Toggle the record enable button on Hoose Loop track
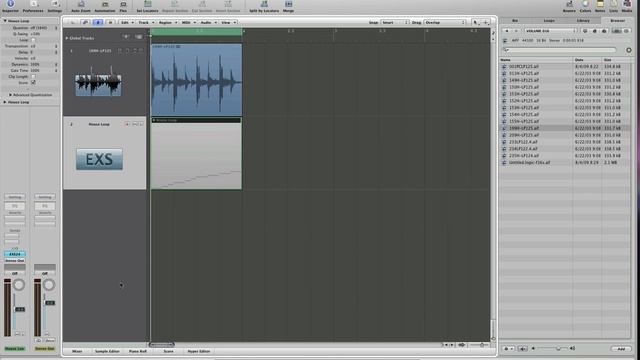Image resolution: width=640 pixels, height=360 pixels. [127, 124]
